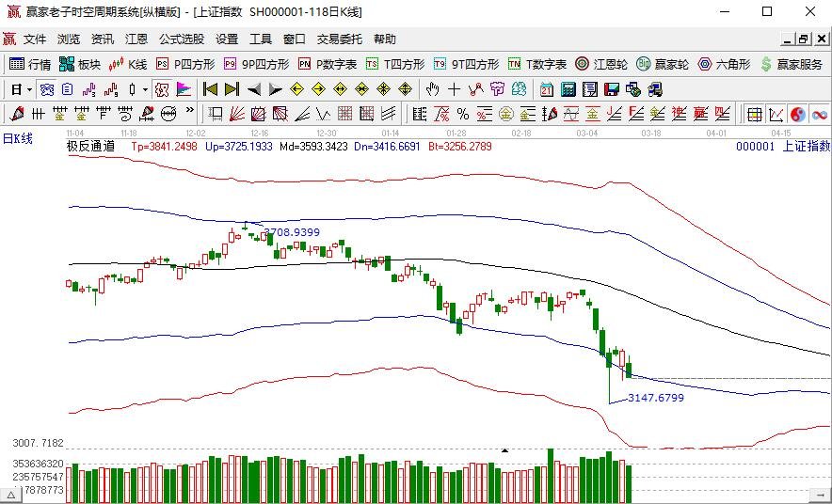832x504 pixels.
Task: Expand the hidden toolbar items chevron
Action: (189, 111)
